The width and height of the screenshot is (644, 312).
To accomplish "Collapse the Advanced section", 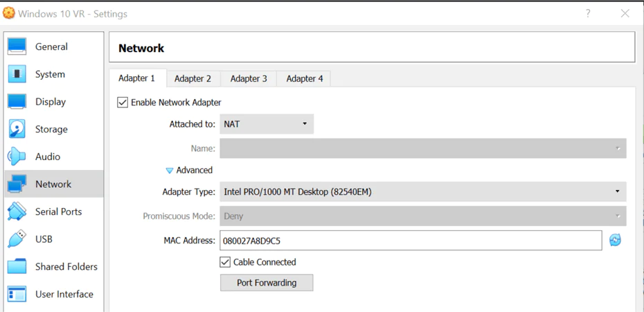I will point(170,171).
